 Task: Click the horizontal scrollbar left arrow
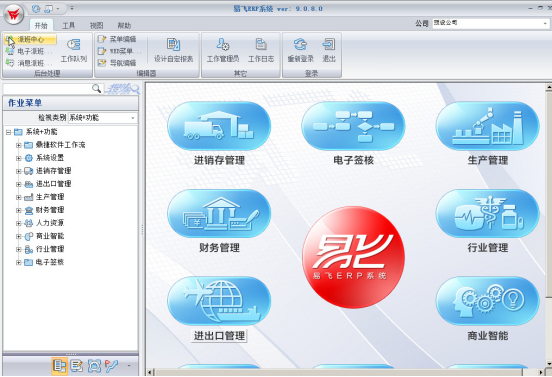(x=150, y=372)
